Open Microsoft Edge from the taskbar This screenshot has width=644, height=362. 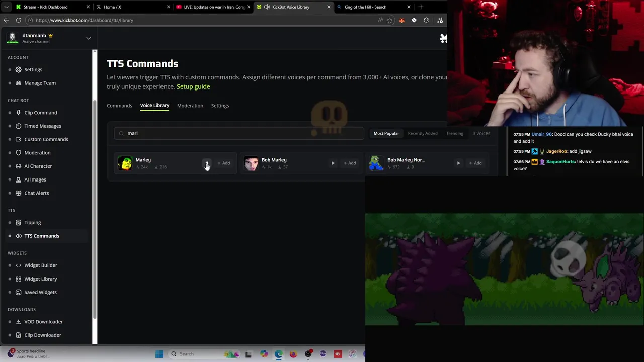coord(279,354)
